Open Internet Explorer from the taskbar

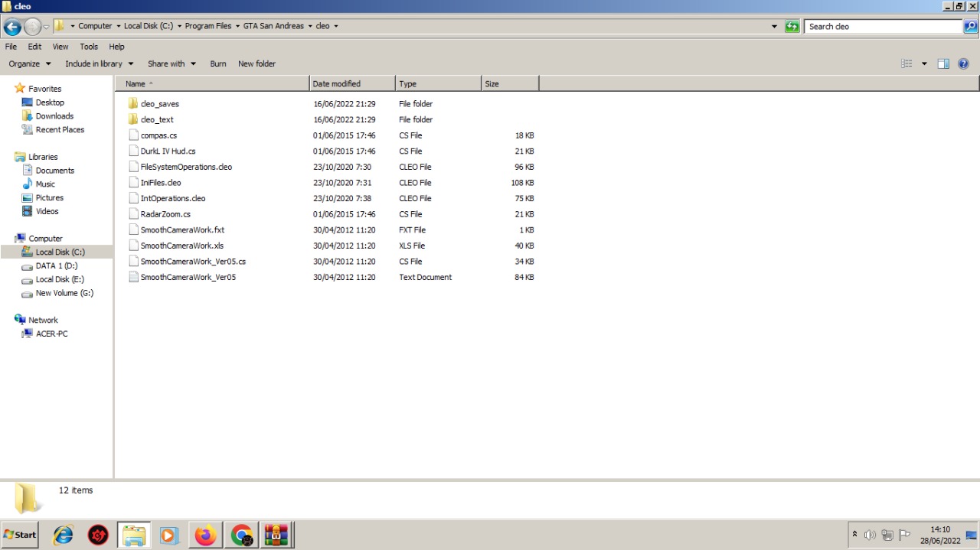tap(63, 535)
